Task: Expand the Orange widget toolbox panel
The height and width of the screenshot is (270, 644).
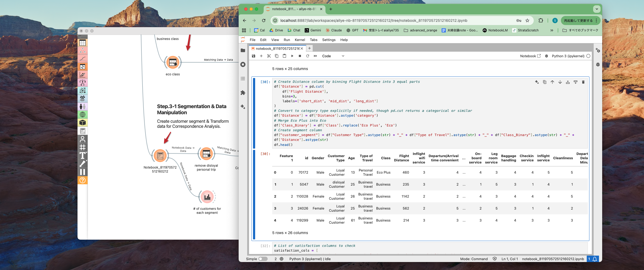Action: click(80, 36)
